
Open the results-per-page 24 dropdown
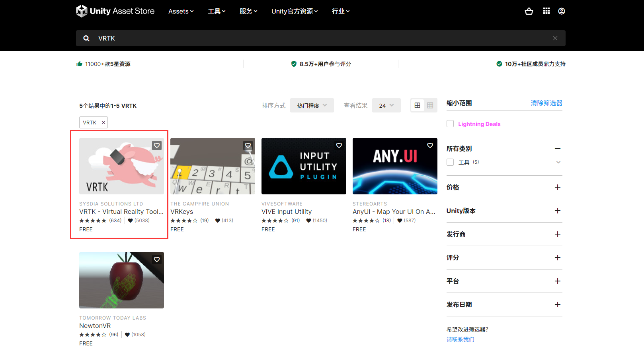coord(386,105)
